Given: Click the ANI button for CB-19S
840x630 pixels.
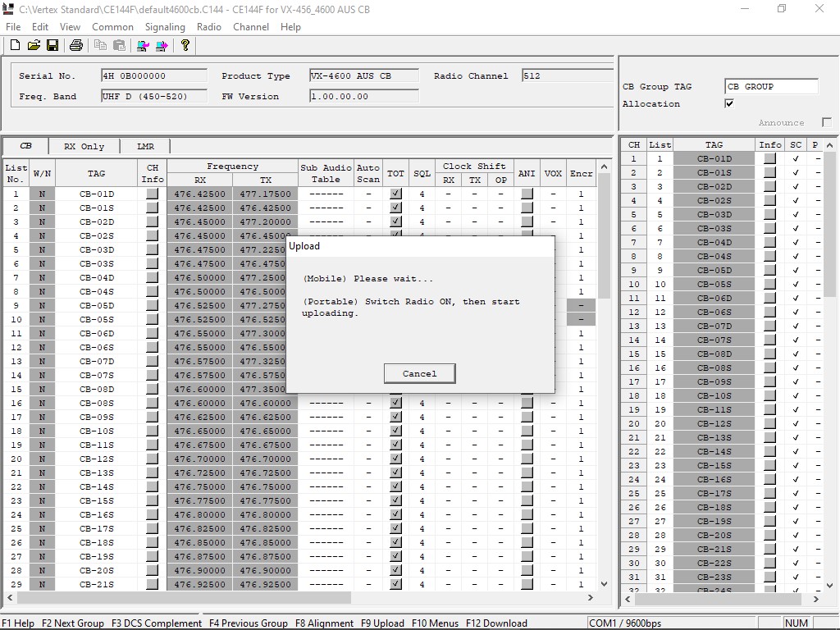Looking at the screenshot, I should click(527, 556).
